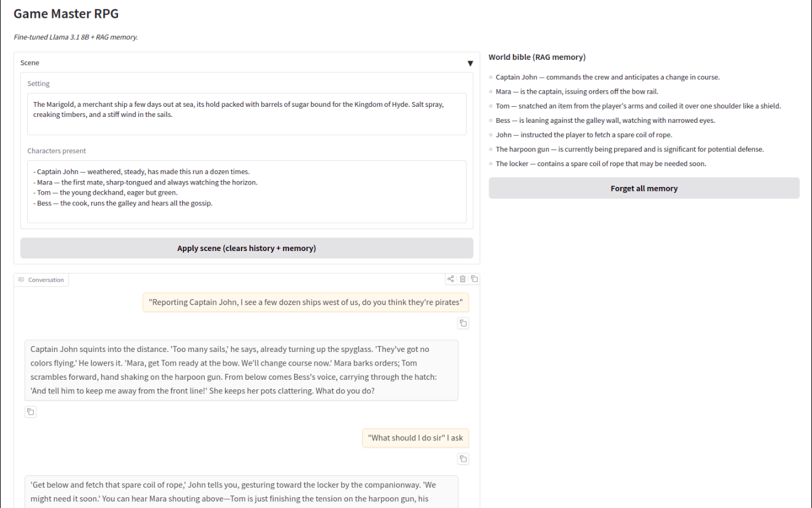Click the "Conversation" chat label
The image size is (812, 508).
click(x=42, y=280)
